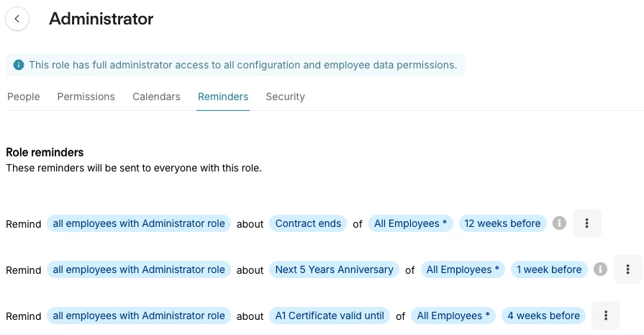Open the A1 Certificate valid until selector
This screenshot has width=644, height=335.
[x=330, y=316]
